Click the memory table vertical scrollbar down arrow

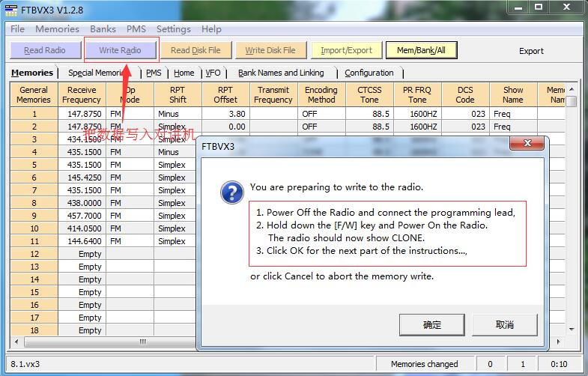pyautogui.click(x=572, y=330)
